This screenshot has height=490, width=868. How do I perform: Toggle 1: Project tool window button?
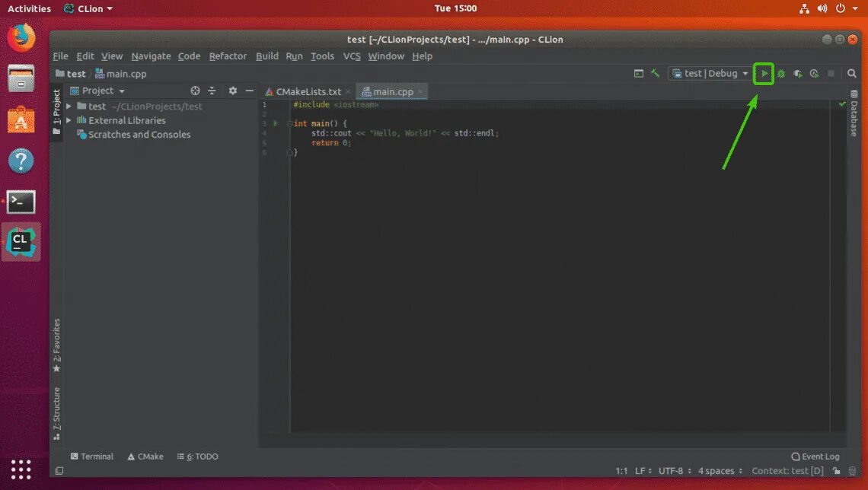tap(56, 112)
